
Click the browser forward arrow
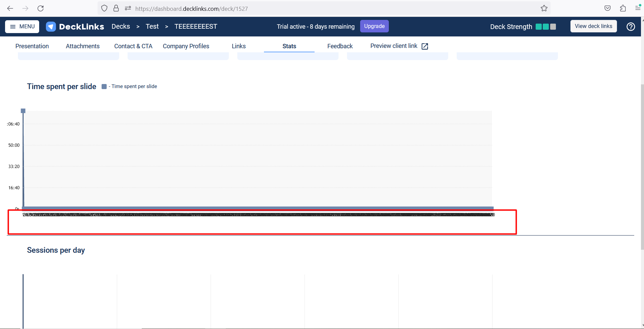[x=25, y=8]
